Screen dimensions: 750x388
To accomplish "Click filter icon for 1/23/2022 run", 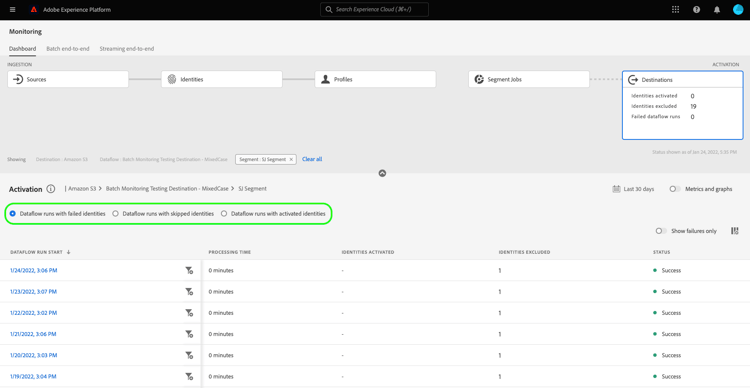I will tap(189, 292).
